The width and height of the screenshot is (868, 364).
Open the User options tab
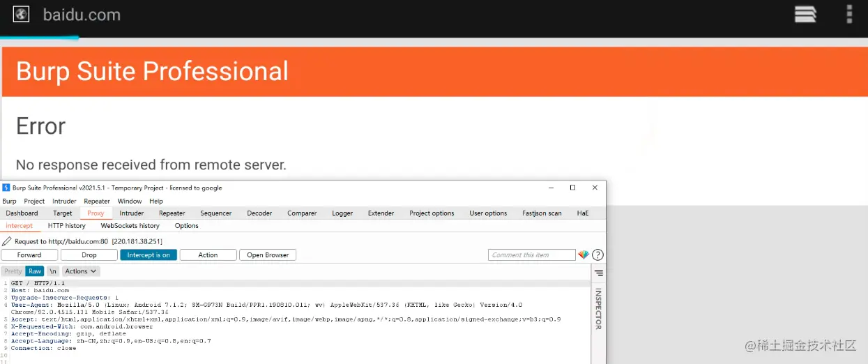[488, 213]
